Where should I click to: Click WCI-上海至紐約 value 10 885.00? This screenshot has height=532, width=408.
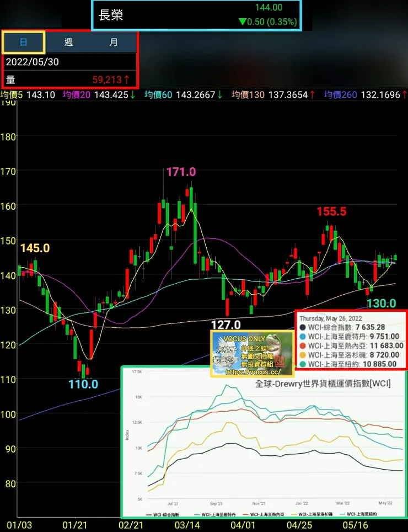click(x=379, y=364)
